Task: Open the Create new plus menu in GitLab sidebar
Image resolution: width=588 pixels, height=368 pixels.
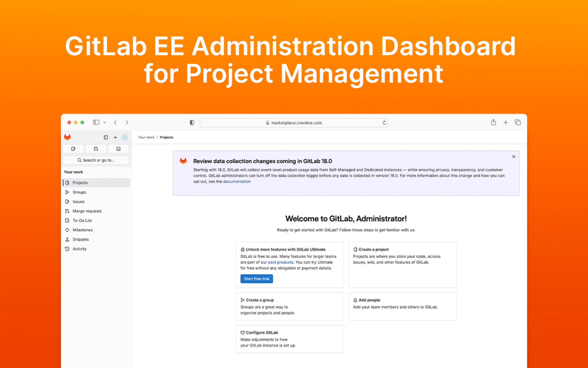Action: 115,137
